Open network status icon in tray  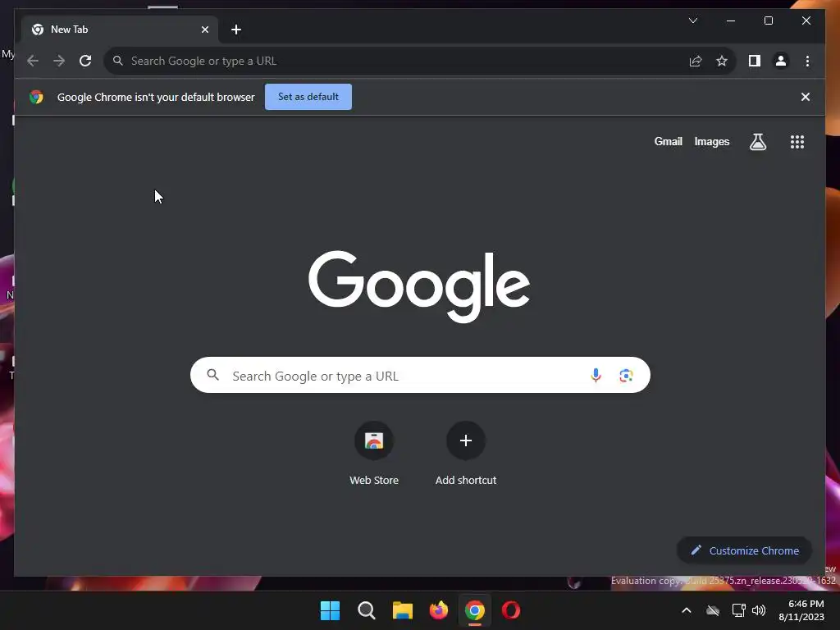coord(738,610)
